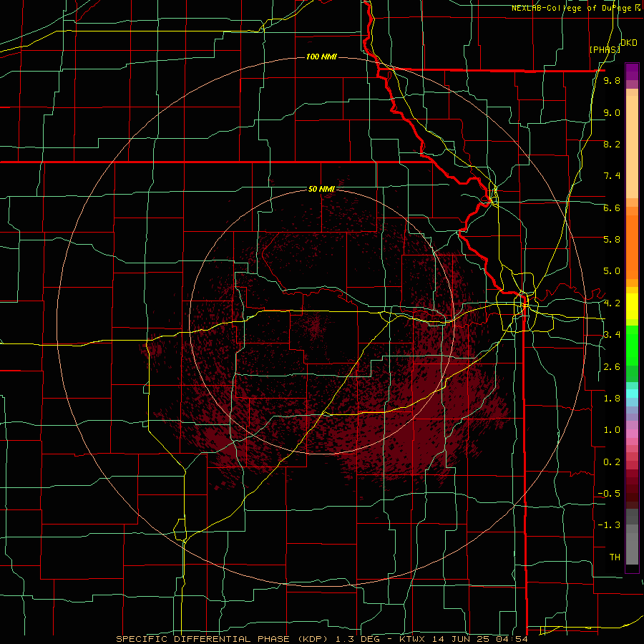Pick the yellow segment of the color bar
This screenshot has height=644, width=644.
pos(632,306)
